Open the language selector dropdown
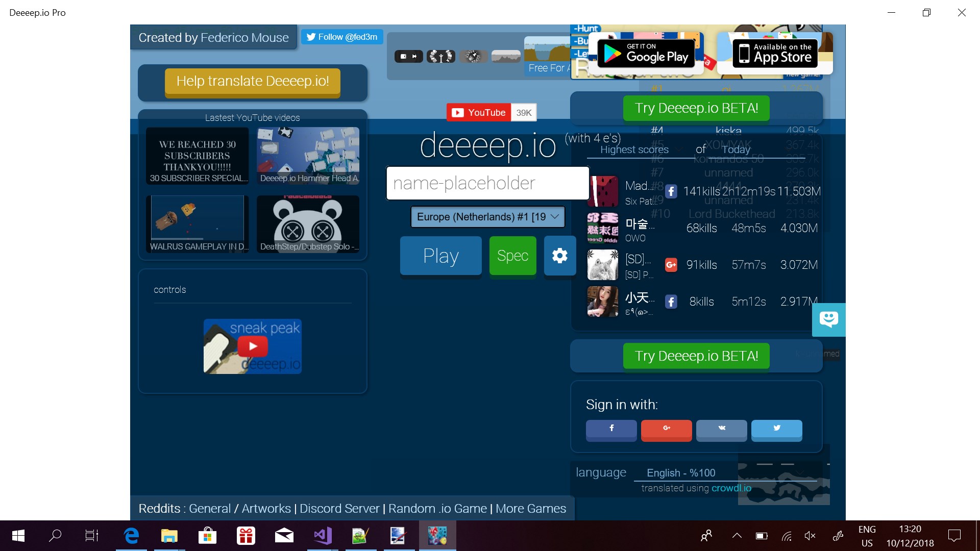Viewport: 980px width, 551px height. 680,472
